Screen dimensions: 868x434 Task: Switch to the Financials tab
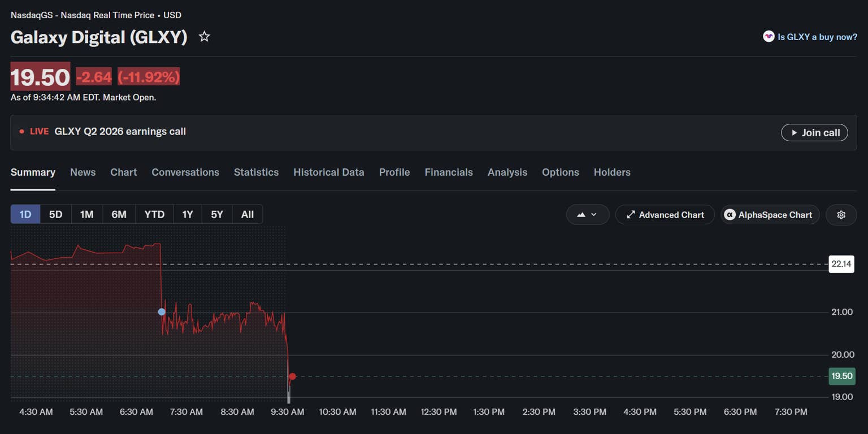(449, 172)
